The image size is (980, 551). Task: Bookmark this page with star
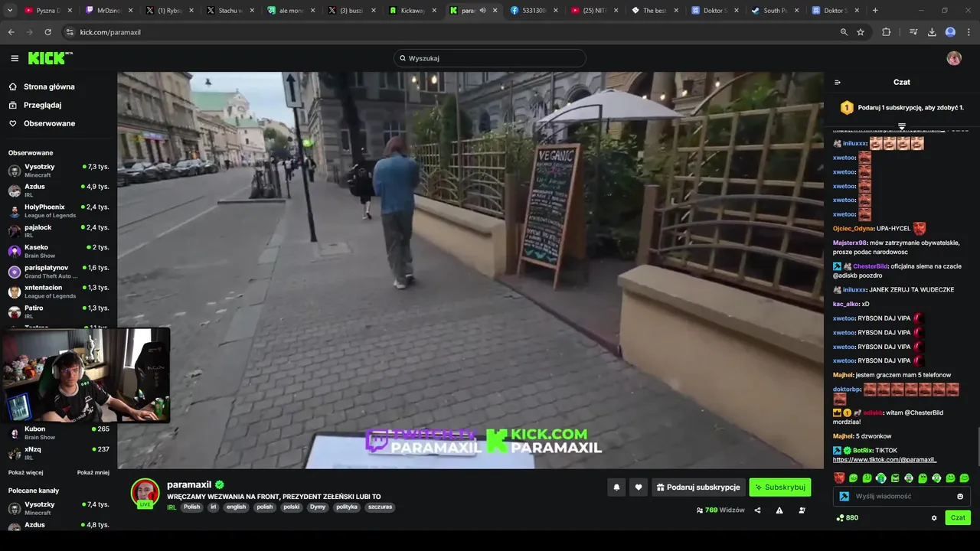[861, 32]
